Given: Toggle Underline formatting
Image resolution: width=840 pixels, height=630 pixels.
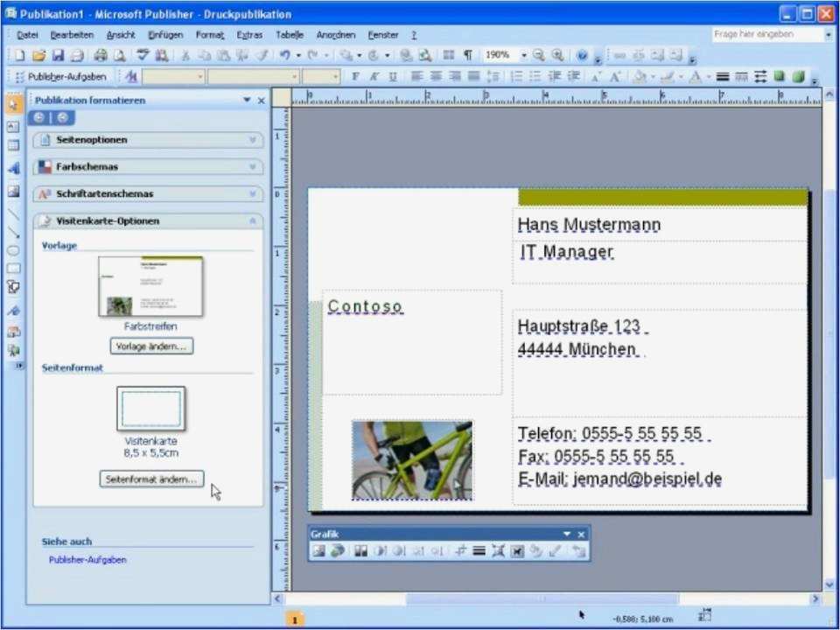Looking at the screenshot, I should (x=393, y=77).
